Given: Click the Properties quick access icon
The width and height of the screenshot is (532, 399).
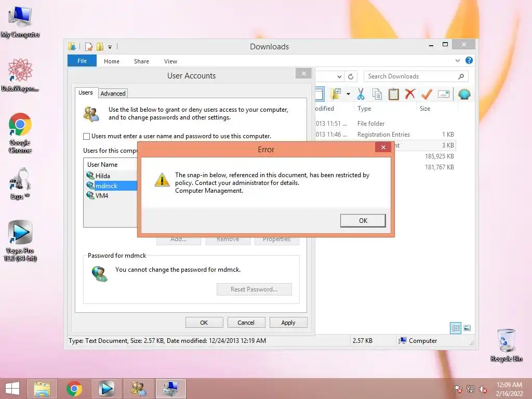Looking at the screenshot, I should [89, 46].
